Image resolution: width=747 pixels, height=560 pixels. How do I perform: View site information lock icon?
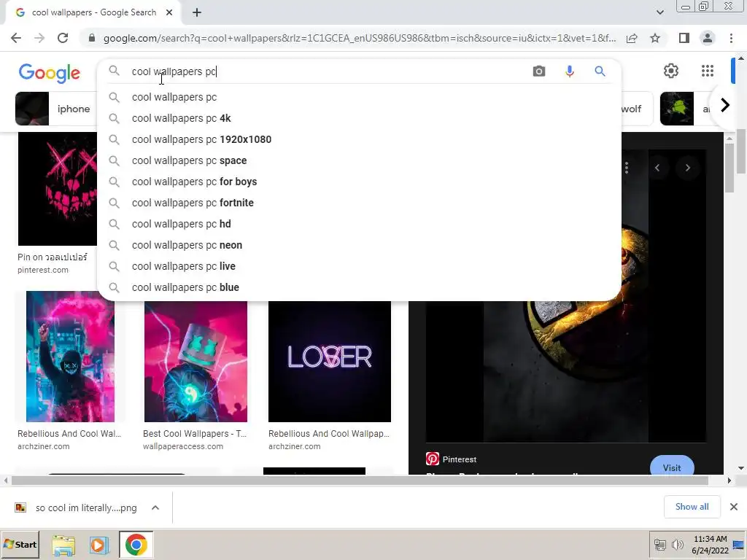click(x=92, y=38)
